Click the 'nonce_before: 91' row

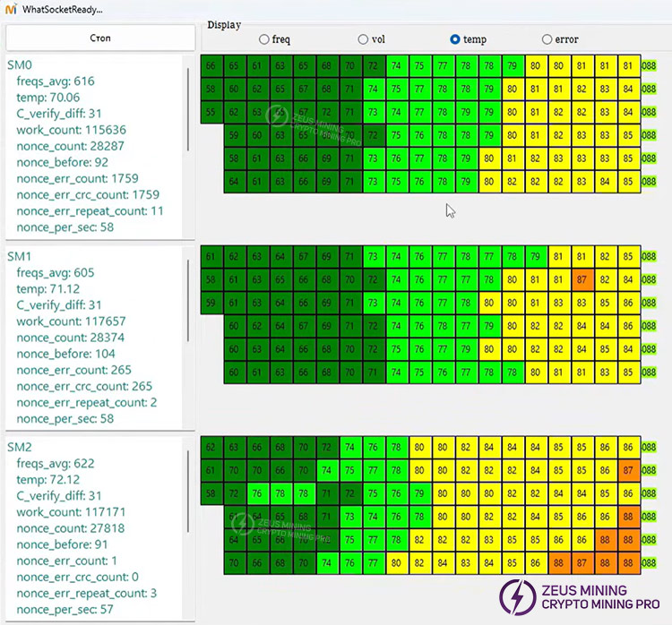(x=62, y=545)
